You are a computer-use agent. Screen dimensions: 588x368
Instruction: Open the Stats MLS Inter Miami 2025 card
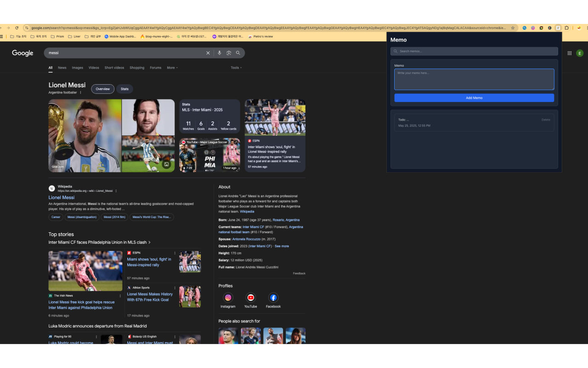click(x=209, y=117)
